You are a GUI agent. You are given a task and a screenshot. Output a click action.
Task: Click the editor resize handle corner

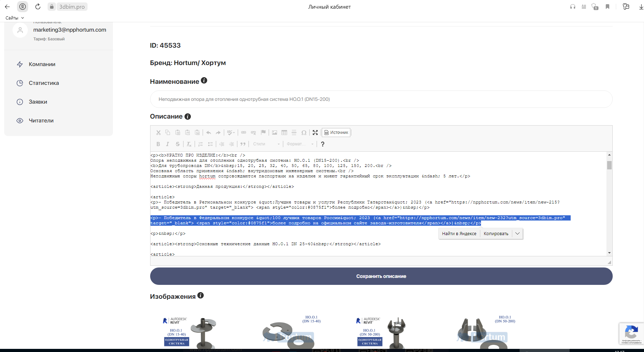[609, 262]
